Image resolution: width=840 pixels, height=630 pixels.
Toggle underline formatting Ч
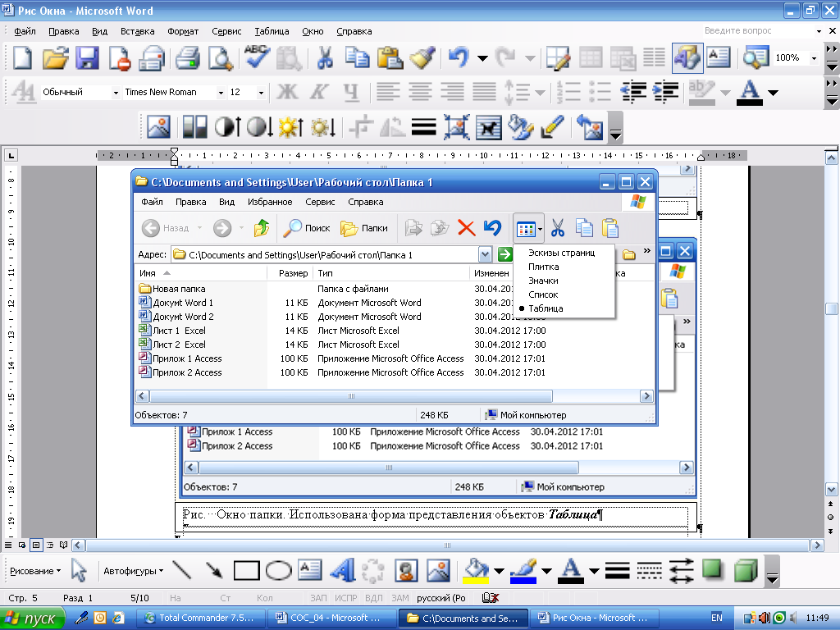351,92
